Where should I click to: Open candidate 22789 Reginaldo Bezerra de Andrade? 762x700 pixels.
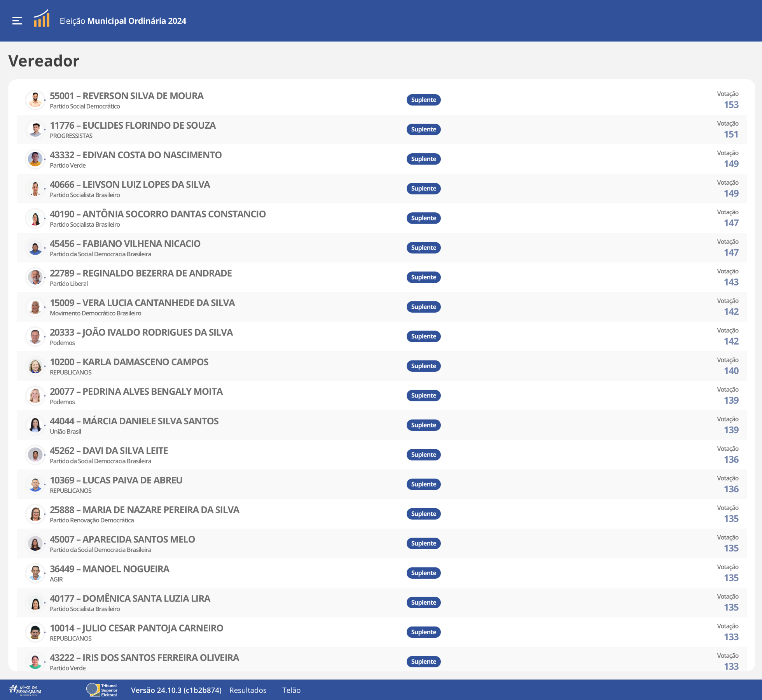click(381, 277)
